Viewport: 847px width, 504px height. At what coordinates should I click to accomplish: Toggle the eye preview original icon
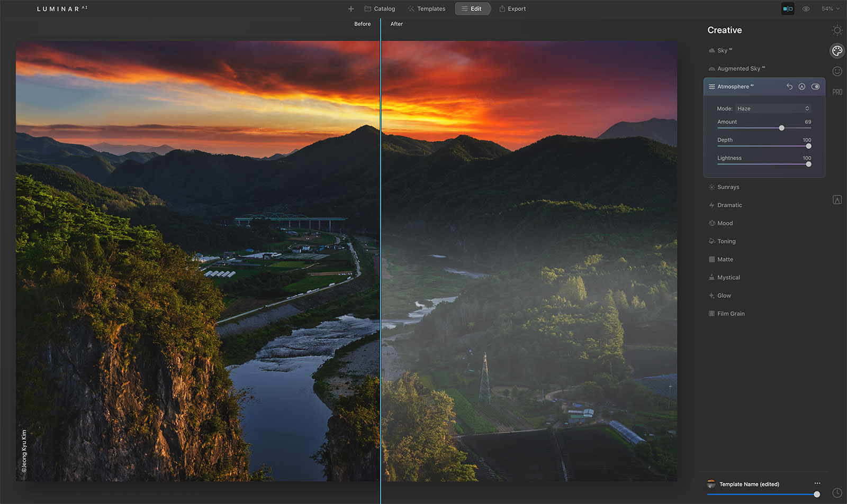[x=806, y=9]
